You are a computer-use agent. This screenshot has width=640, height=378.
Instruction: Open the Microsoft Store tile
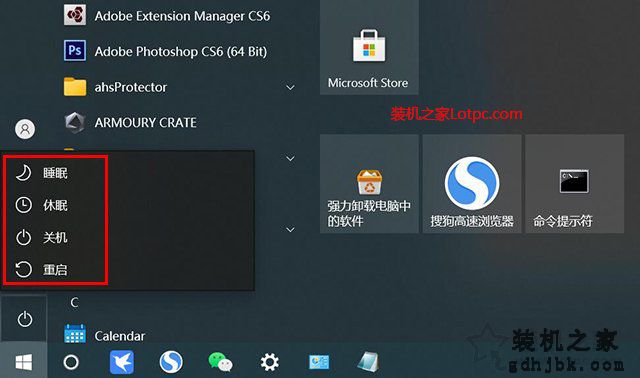[x=369, y=47]
